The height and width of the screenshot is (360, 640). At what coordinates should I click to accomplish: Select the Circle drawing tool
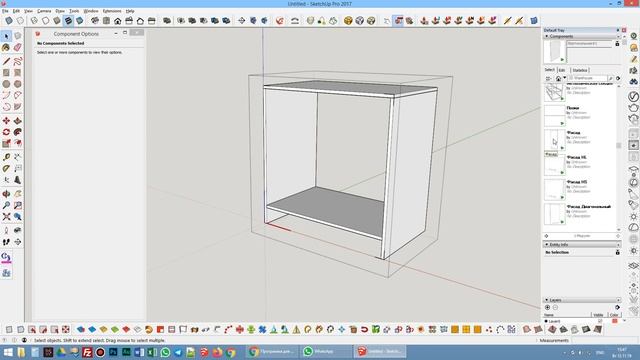6,84
